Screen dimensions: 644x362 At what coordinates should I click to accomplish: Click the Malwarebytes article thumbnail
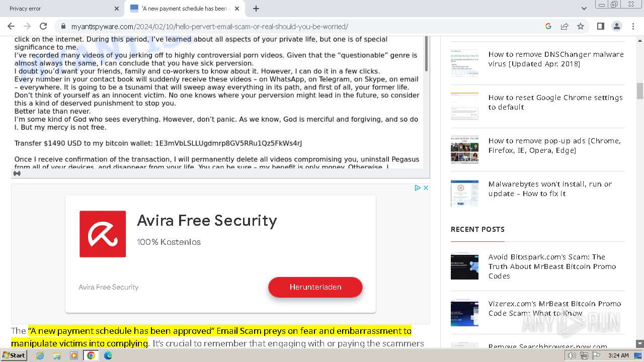(x=464, y=193)
